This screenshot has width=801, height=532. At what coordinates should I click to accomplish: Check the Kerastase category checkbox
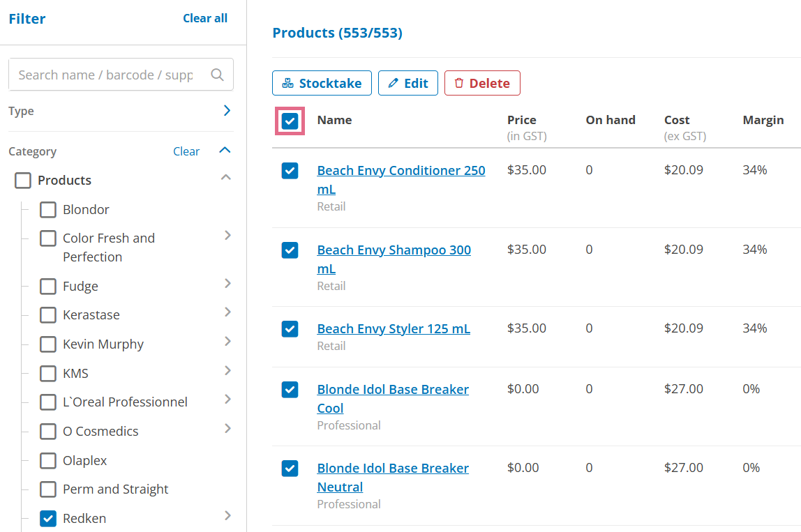click(x=48, y=314)
